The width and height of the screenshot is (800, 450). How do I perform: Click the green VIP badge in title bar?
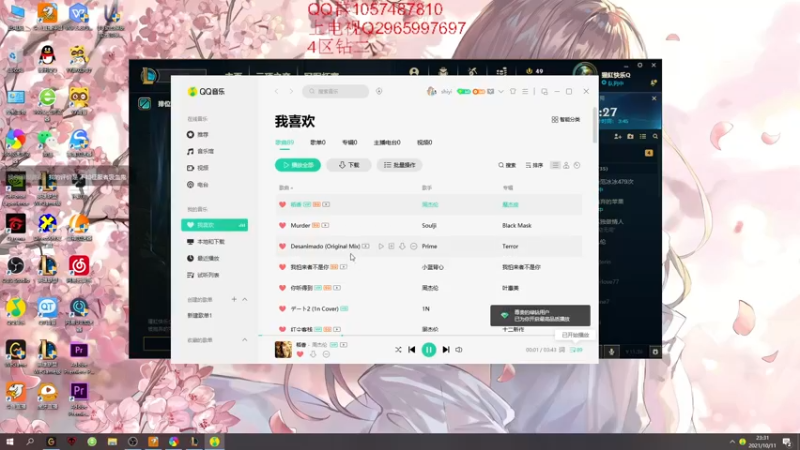click(x=464, y=91)
